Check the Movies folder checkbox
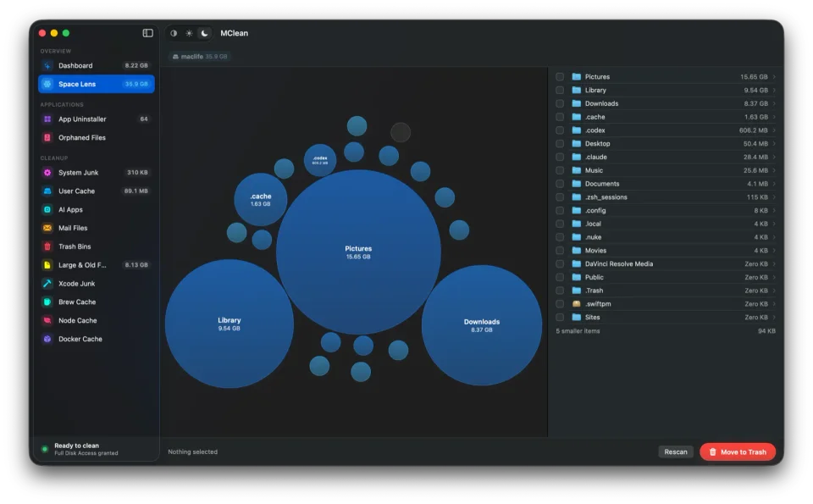 click(x=560, y=251)
